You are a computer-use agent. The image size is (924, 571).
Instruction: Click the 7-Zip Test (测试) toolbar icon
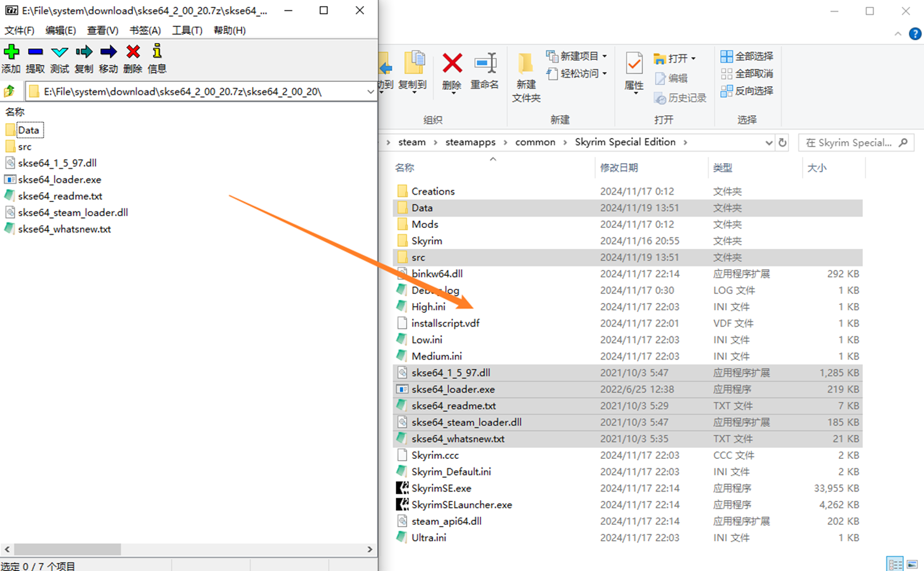[60, 52]
